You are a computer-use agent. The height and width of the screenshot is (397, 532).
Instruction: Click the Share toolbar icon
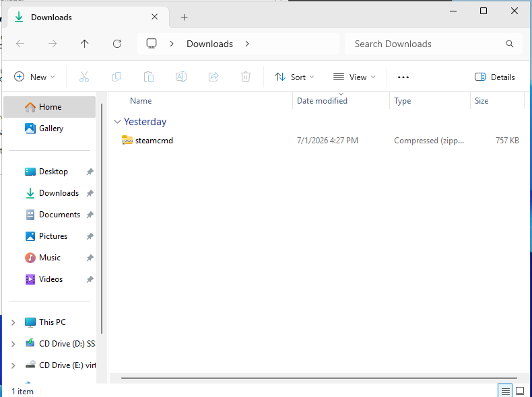pos(213,77)
